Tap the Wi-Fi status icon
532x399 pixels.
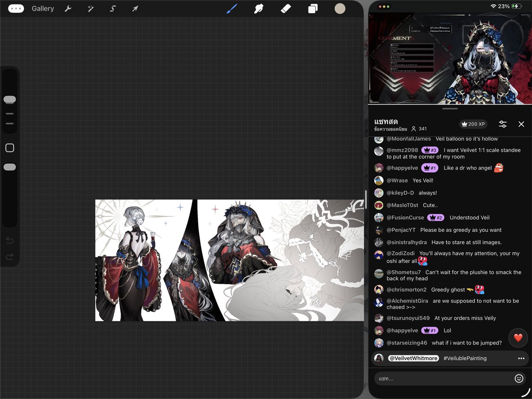(493, 6)
